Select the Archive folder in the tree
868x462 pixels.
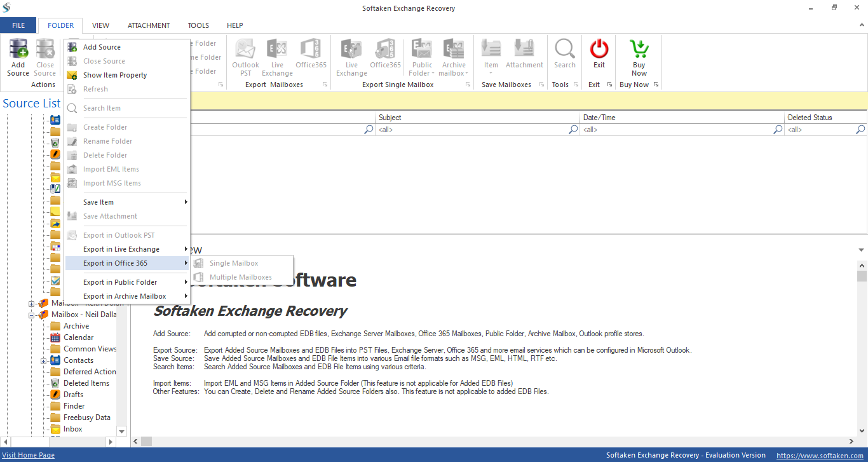(76, 326)
